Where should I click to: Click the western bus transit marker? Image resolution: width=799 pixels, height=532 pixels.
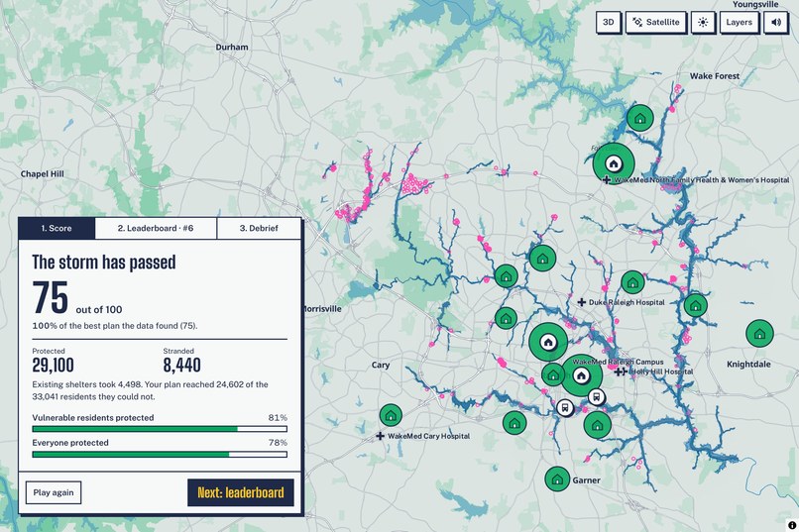coord(565,407)
